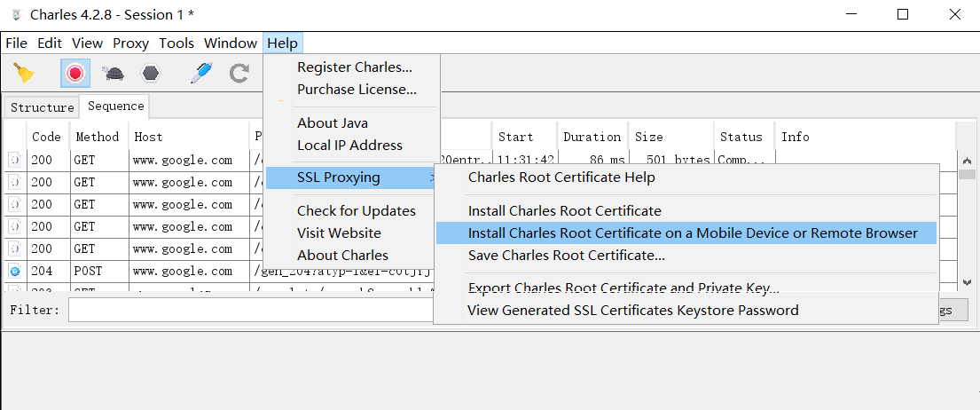
Task: Open the Tools menu
Action: [176, 43]
